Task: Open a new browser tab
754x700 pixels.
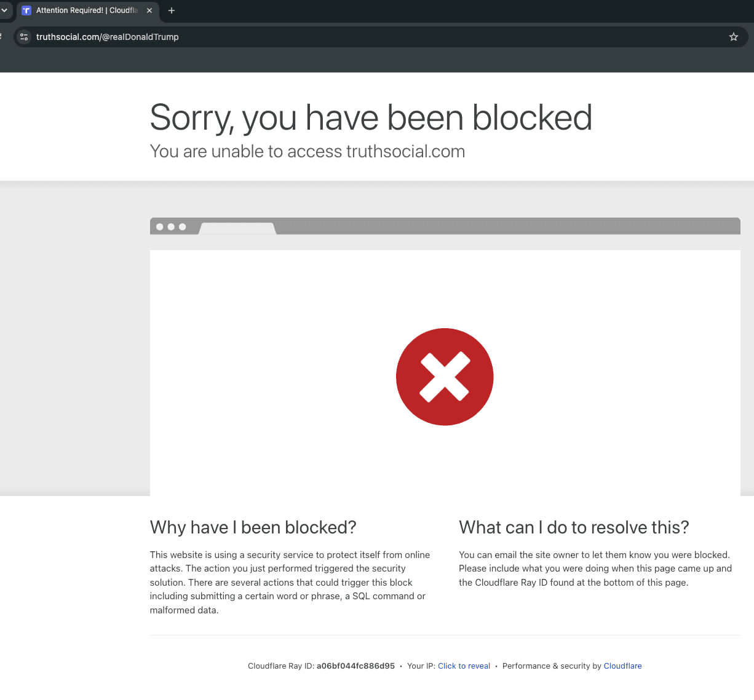Action: (x=172, y=10)
